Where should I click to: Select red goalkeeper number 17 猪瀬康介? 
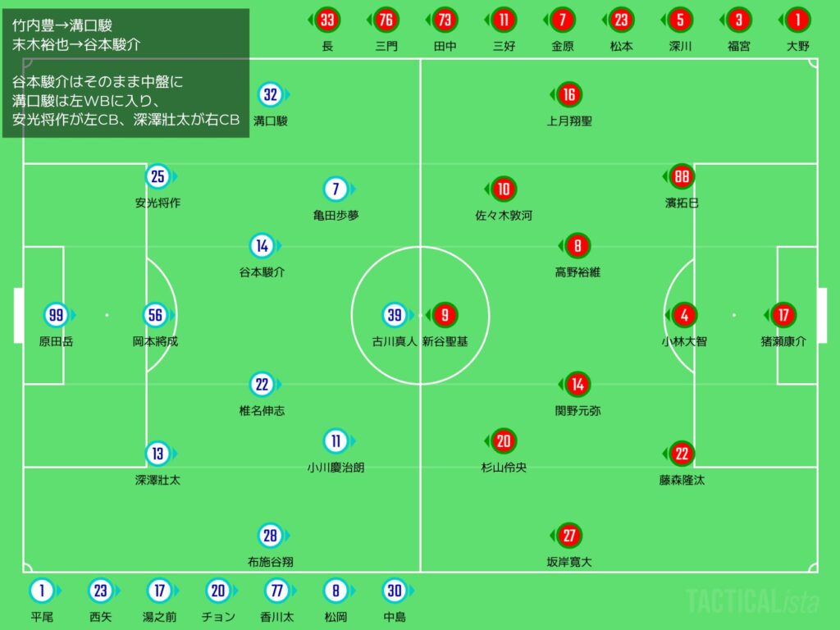click(784, 315)
